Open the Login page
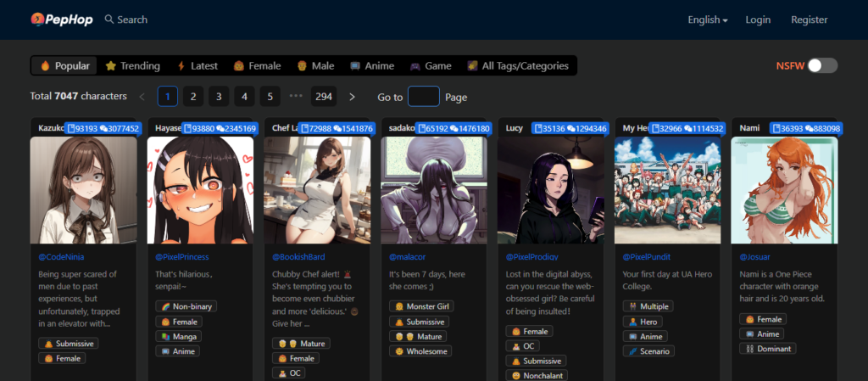868x381 pixels. [x=758, y=20]
